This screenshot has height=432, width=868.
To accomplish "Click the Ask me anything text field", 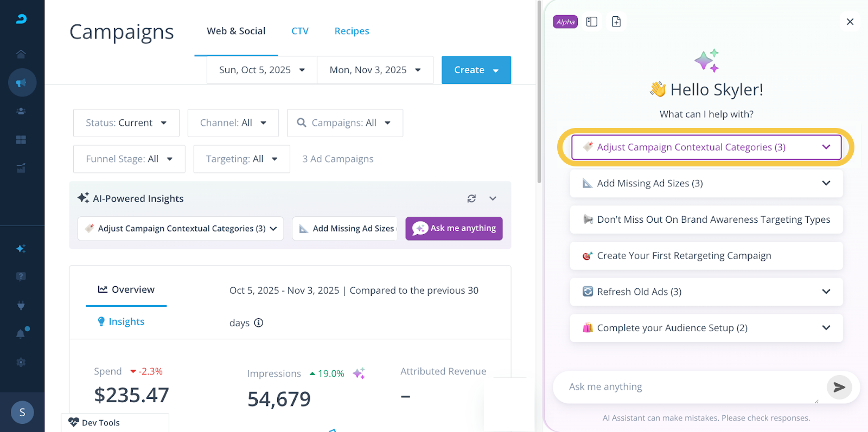I will point(689,387).
